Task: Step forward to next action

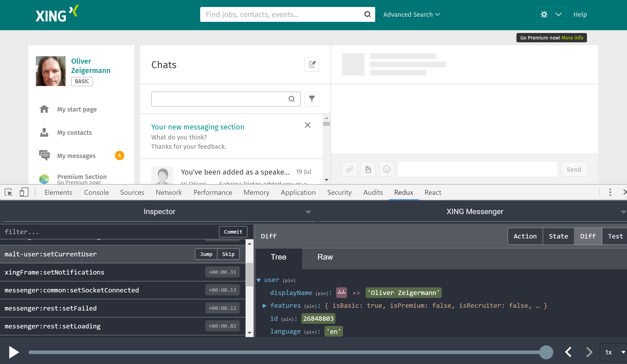Action: (x=589, y=352)
